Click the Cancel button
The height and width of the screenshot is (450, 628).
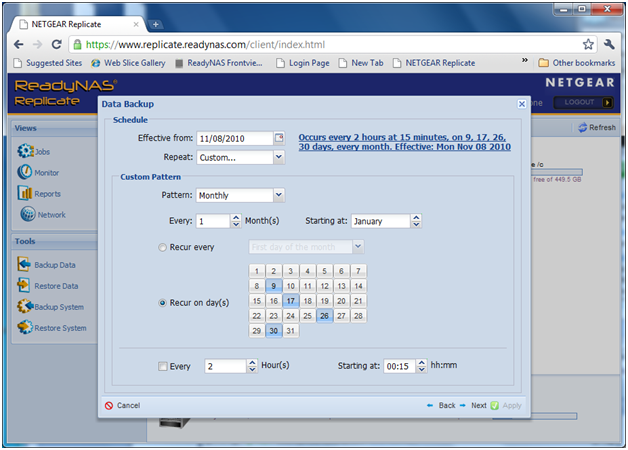pos(123,405)
